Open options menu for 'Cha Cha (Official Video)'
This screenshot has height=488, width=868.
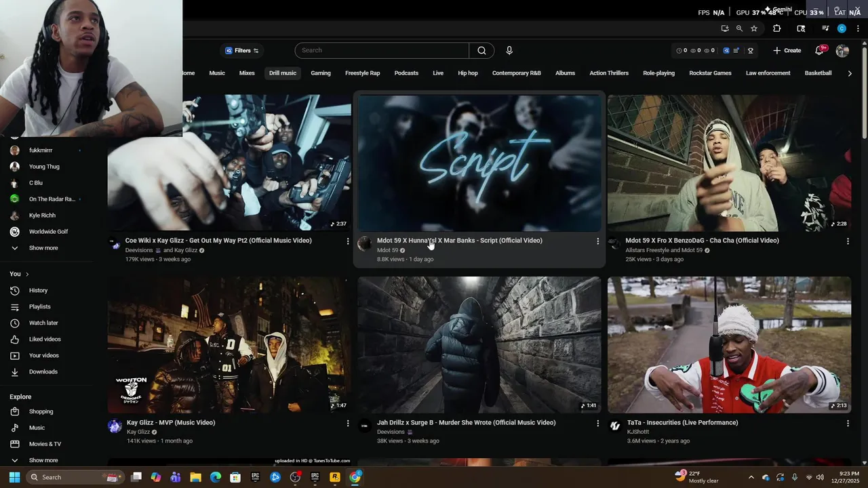[x=848, y=241]
